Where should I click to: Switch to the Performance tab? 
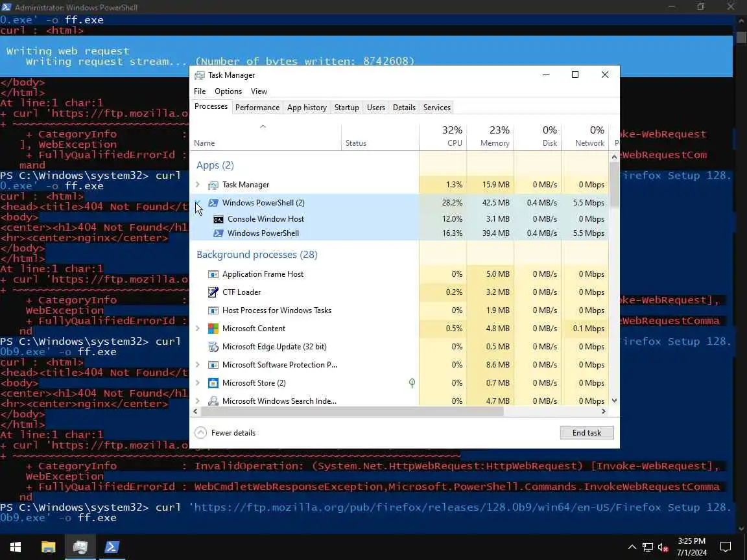(x=257, y=108)
